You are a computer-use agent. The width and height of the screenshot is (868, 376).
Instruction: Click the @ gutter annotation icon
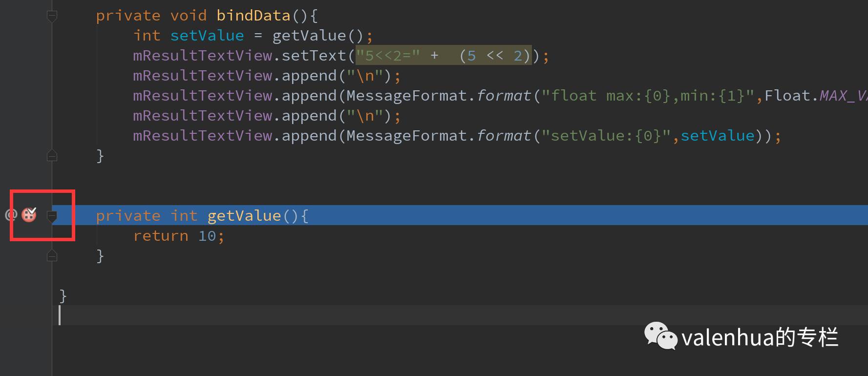[10, 215]
